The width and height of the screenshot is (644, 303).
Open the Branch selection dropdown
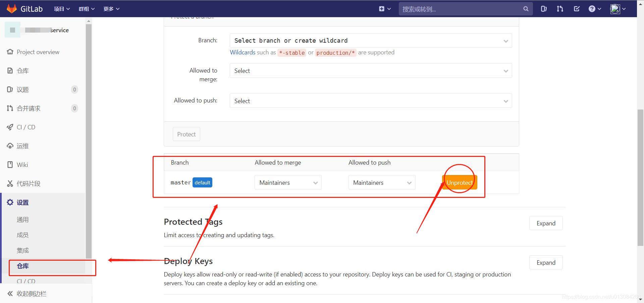(x=370, y=40)
